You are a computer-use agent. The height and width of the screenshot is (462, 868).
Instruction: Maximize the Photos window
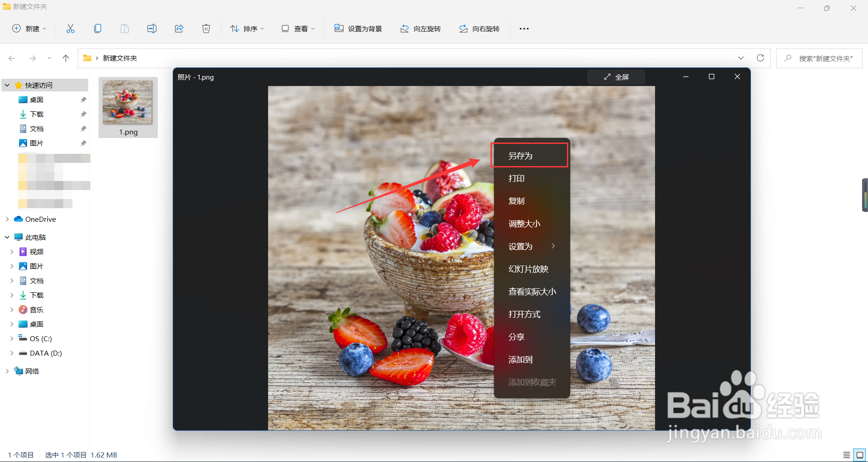(x=712, y=77)
